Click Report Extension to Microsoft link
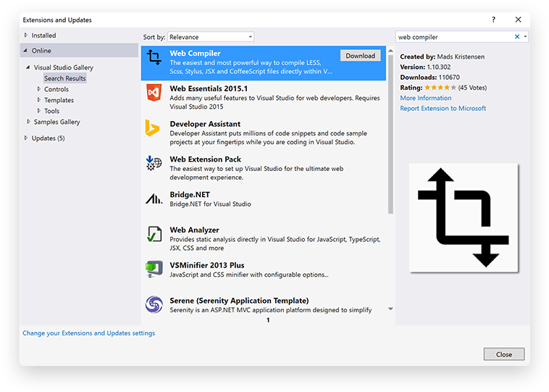Screen dimensions: 549x392 (443, 108)
